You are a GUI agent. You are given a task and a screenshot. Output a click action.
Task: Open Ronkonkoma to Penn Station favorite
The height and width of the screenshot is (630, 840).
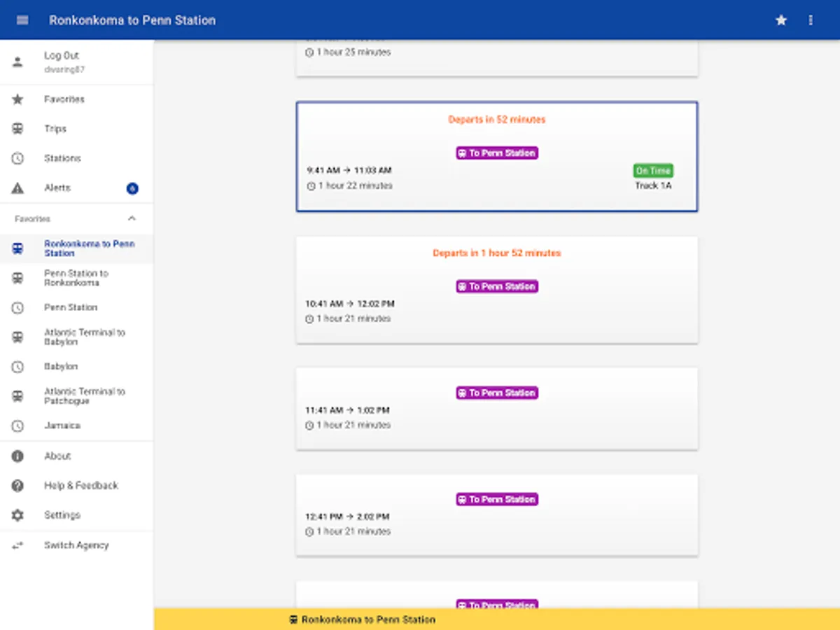[76, 248]
